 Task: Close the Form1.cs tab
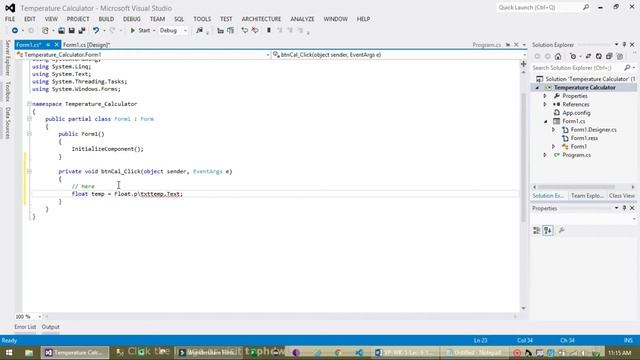[x=57, y=44]
